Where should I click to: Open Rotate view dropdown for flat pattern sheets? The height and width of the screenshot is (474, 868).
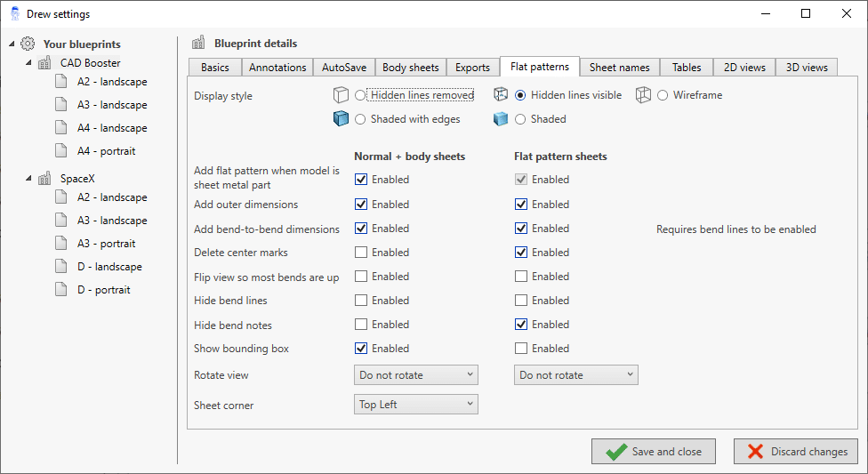575,375
